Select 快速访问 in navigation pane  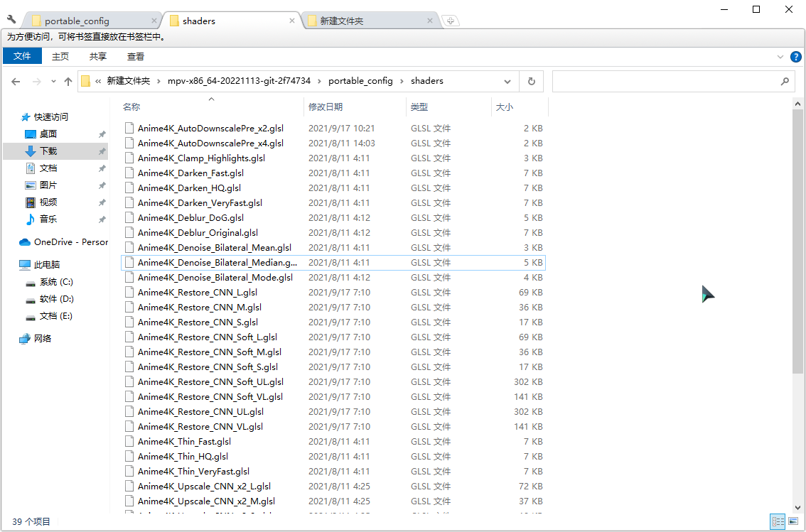click(44, 117)
